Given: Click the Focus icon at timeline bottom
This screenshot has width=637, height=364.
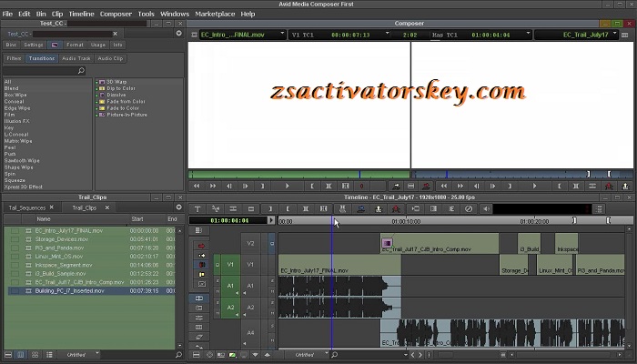Looking at the screenshot, I should coord(209,355).
